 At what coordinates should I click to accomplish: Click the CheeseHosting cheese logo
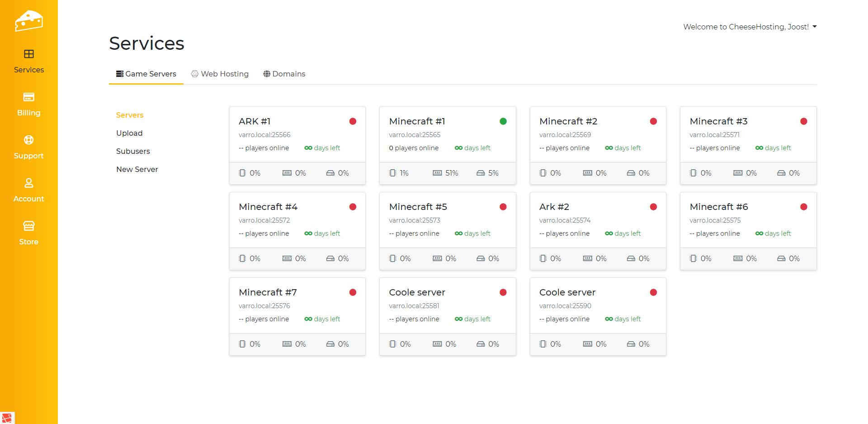28,21
